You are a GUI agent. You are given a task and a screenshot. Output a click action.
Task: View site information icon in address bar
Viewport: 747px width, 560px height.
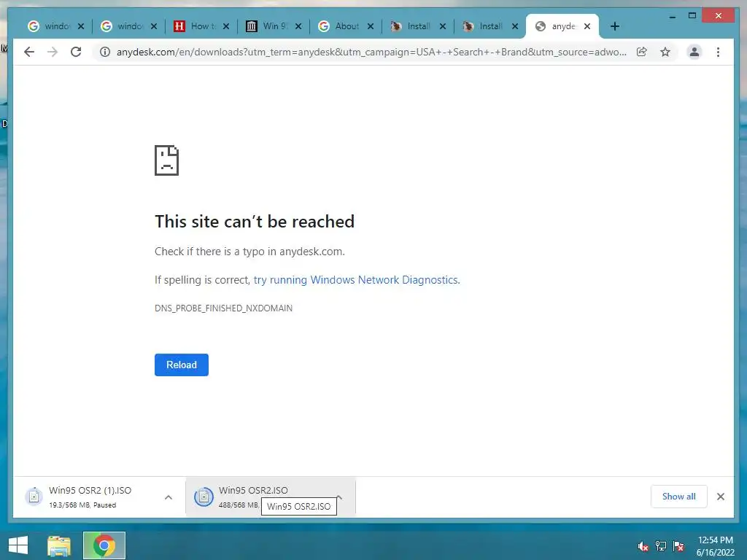tap(105, 52)
